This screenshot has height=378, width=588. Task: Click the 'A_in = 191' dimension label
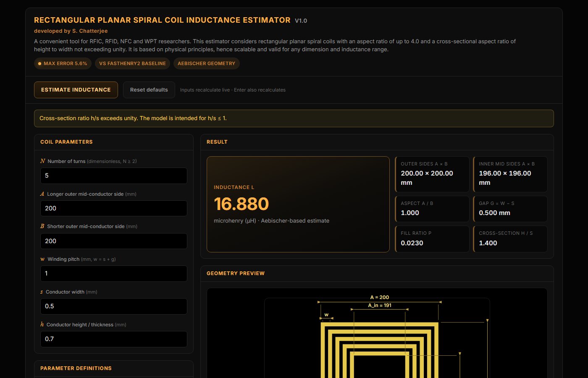pos(380,305)
